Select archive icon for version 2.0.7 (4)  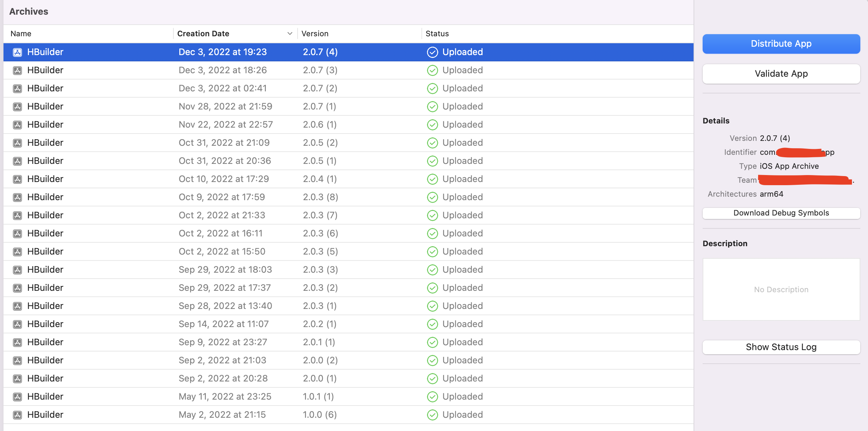click(x=17, y=52)
